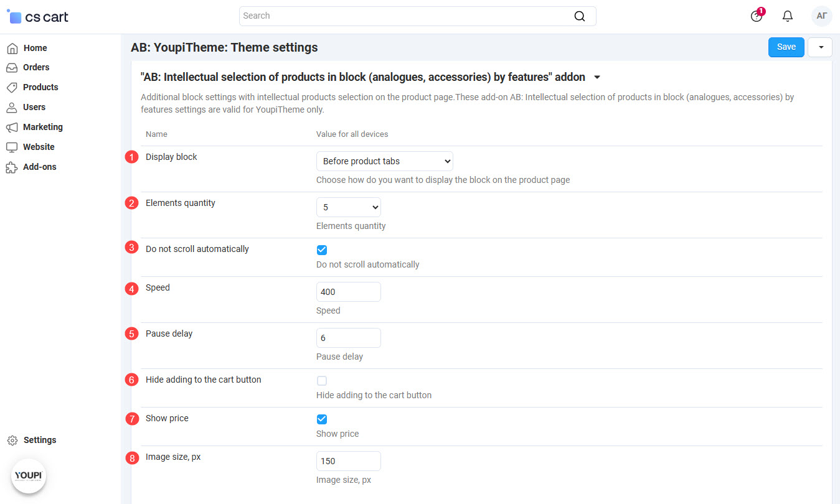Collapse the Intellectual selection addon section arrow

click(597, 78)
